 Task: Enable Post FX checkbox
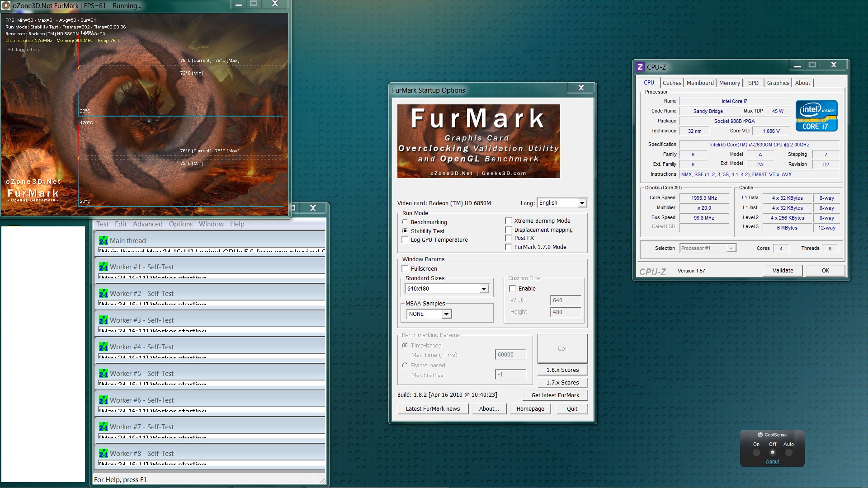tap(509, 238)
